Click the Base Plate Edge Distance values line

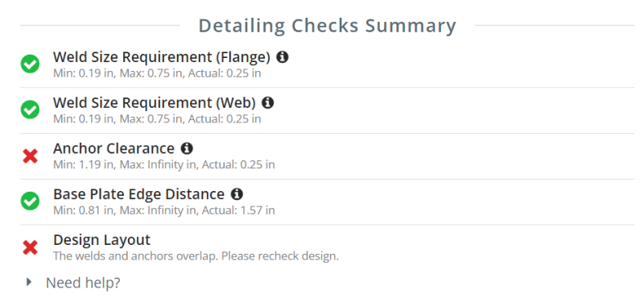point(164,210)
